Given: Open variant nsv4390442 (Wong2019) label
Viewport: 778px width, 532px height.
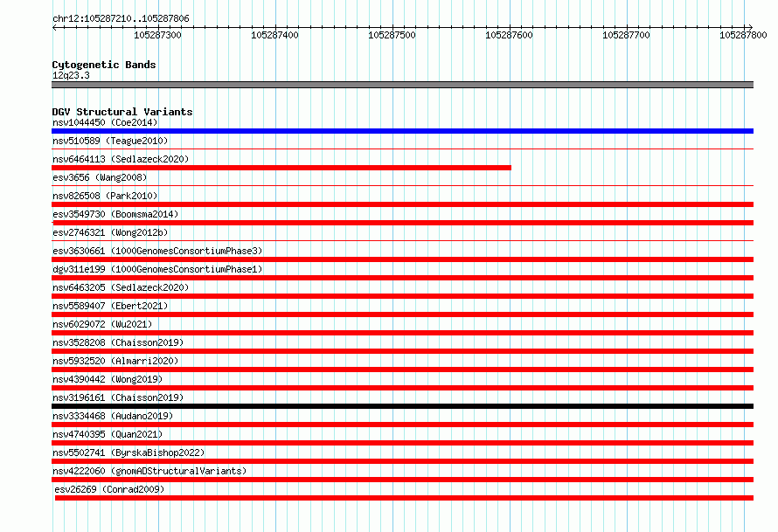Looking at the screenshot, I should point(108,379).
